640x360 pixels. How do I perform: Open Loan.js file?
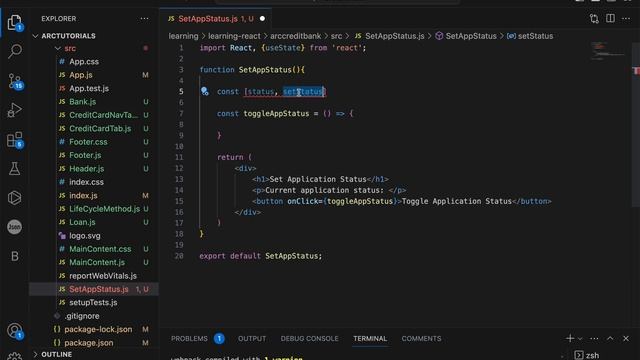pyautogui.click(x=82, y=222)
